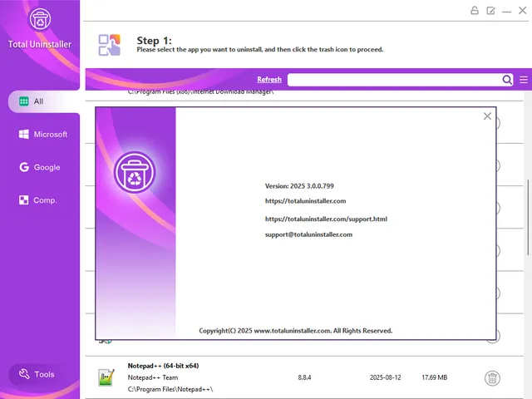This screenshot has height=399, width=532.
Task: Click the C:\Program Files\Notepad++\ path
Action: tap(170, 389)
